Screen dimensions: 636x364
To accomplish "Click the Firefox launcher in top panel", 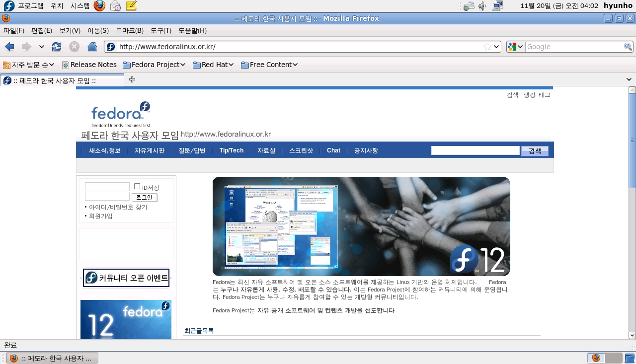I will click(100, 6).
